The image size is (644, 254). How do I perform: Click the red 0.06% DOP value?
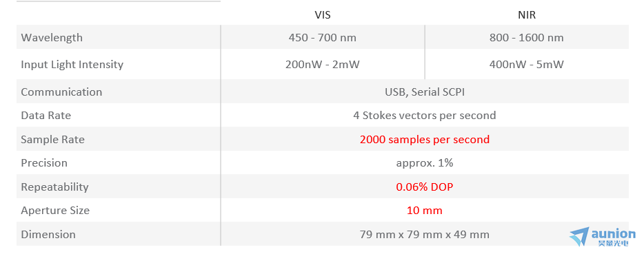425,187
